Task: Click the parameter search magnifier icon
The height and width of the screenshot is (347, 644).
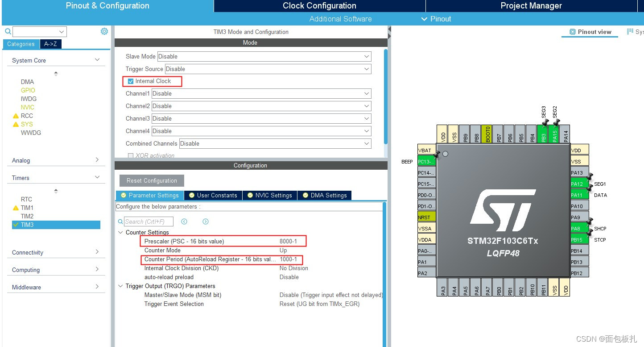Action: coord(120,222)
